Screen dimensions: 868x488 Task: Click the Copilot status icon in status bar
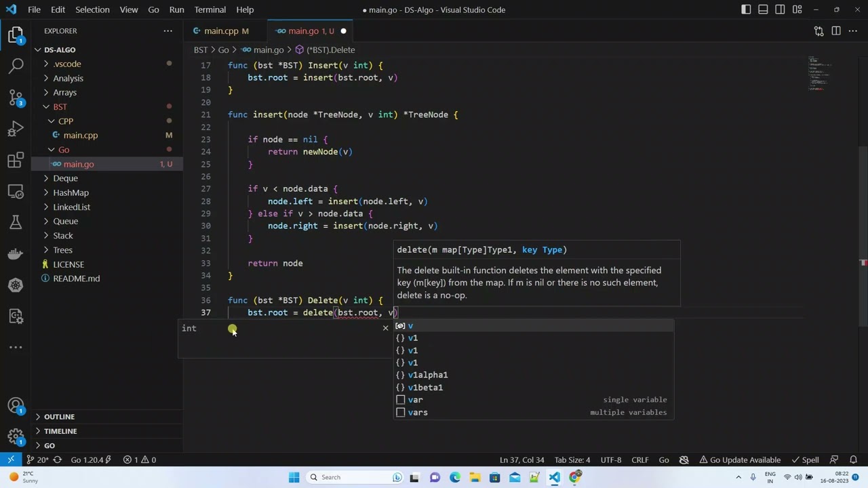(x=684, y=460)
